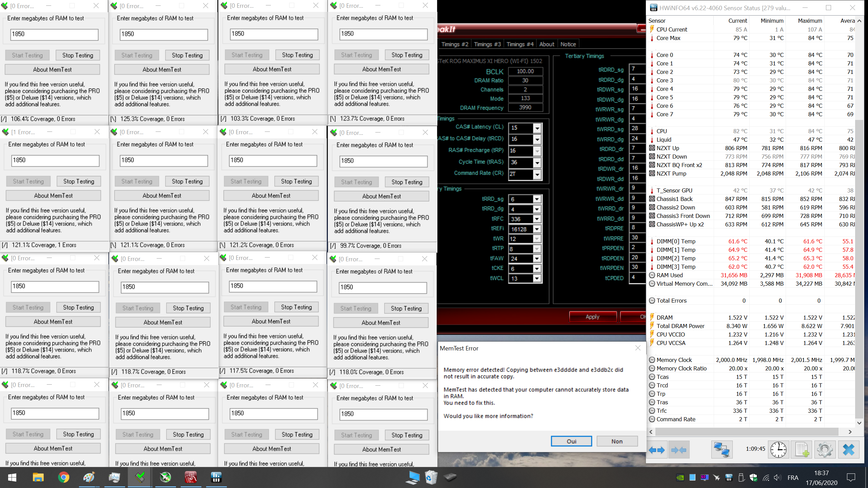Click the FRA language indicator in the tray
Image resolution: width=868 pixels, height=488 pixels.
coord(793,478)
